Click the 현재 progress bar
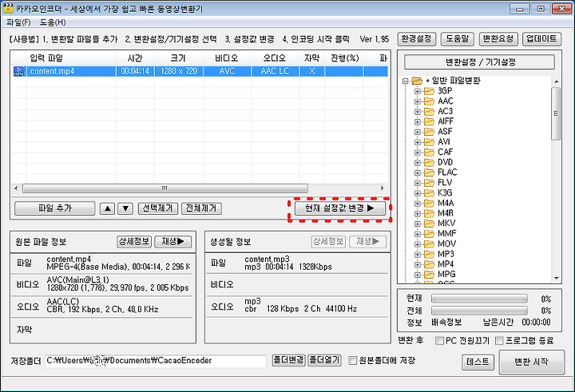 pyautogui.click(x=479, y=299)
